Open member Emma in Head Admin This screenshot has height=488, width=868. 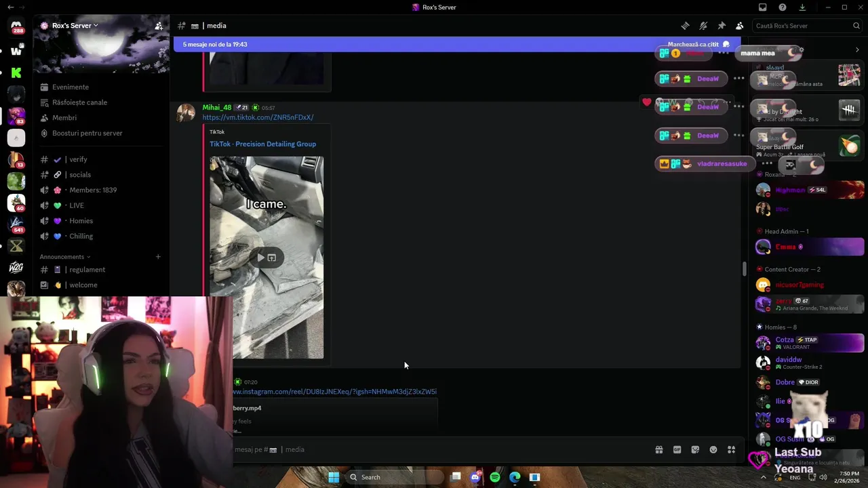[x=810, y=247]
